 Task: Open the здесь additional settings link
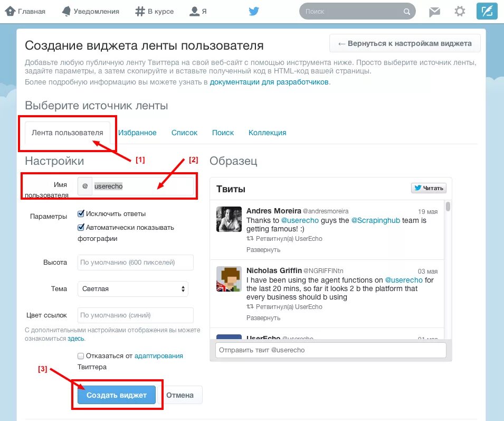tap(76, 339)
